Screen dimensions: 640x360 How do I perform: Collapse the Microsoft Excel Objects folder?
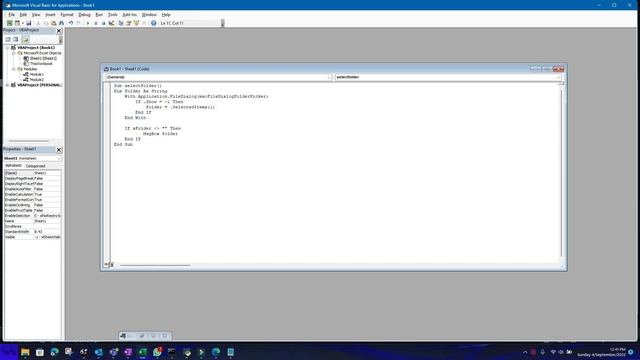click(x=13, y=53)
